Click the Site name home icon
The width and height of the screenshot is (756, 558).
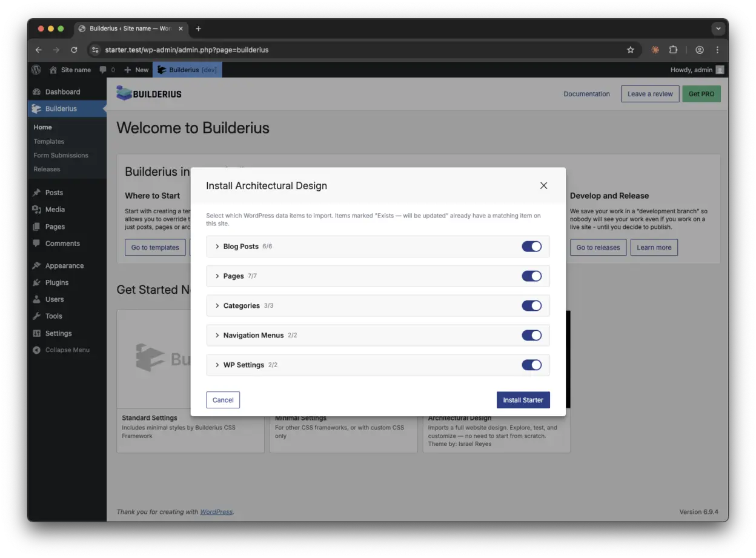coord(53,70)
